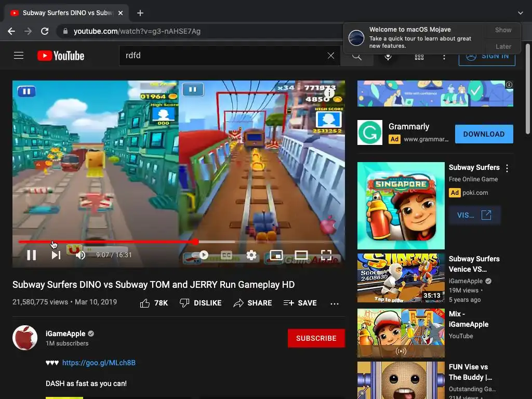Click the Visit button for poki.com ad

pyautogui.click(x=475, y=215)
